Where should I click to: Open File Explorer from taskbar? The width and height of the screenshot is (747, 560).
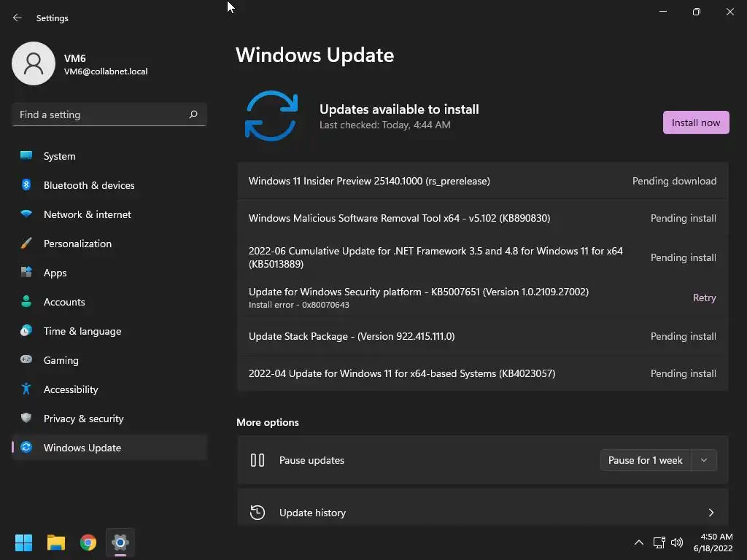55,542
